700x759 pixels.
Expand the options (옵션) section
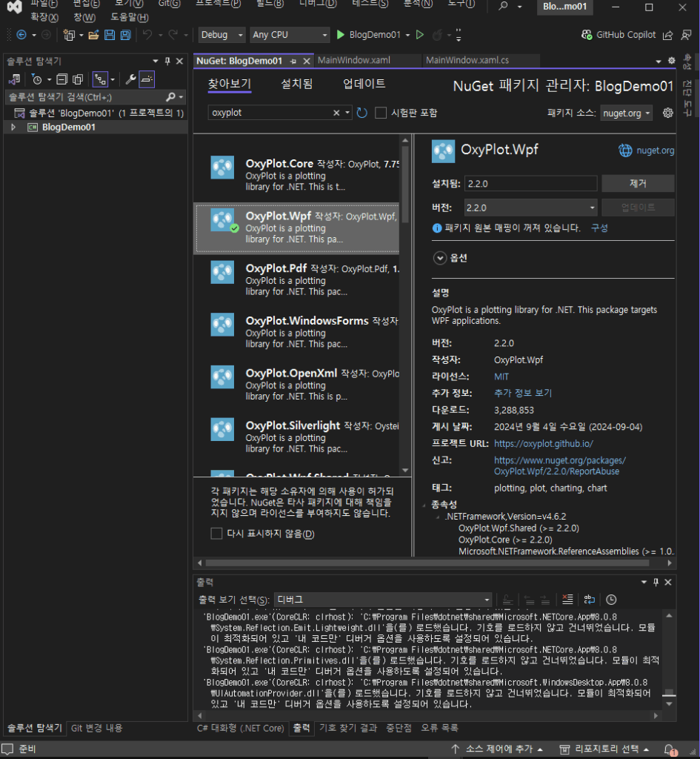click(440, 258)
